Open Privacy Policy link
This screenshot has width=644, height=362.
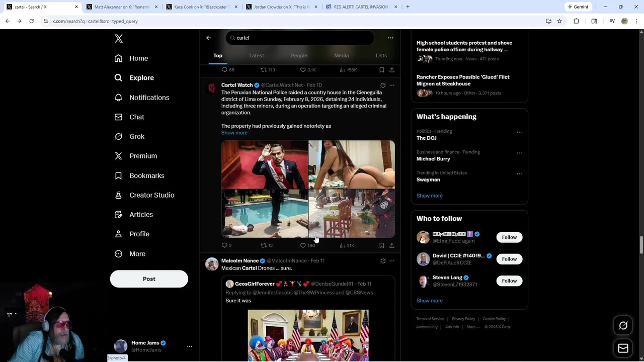[x=463, y=319]
